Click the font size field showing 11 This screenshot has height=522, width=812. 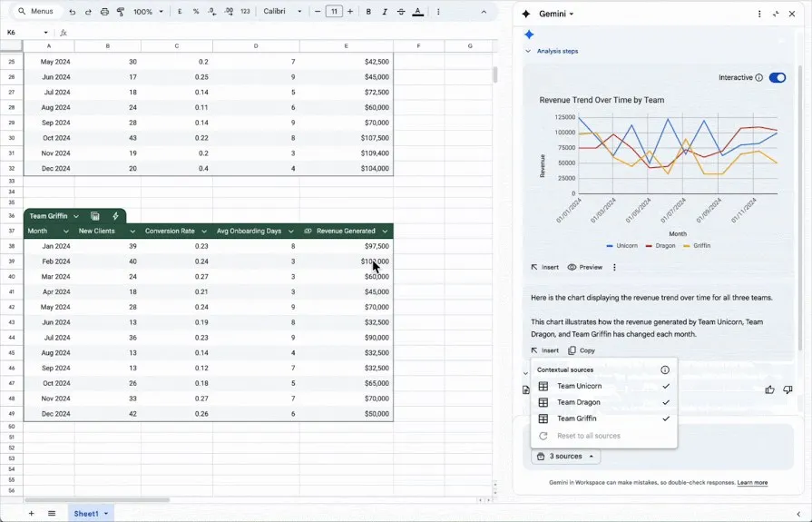click(334, 12)
